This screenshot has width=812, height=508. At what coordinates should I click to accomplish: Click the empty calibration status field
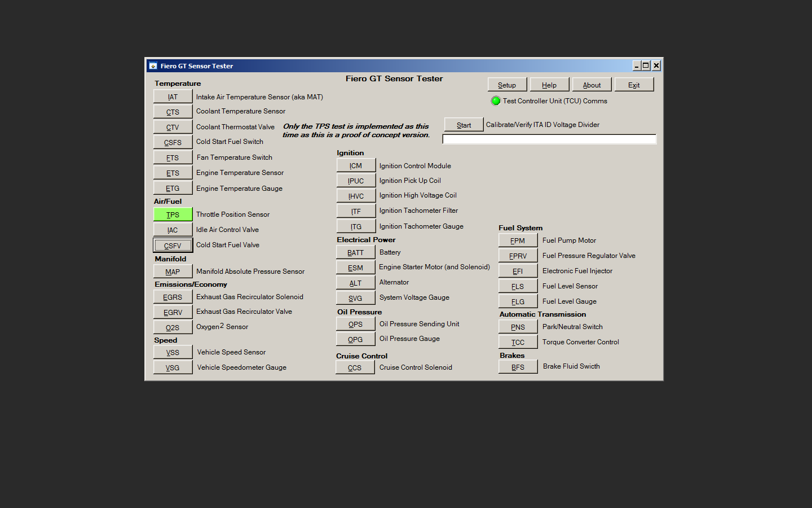549,139
